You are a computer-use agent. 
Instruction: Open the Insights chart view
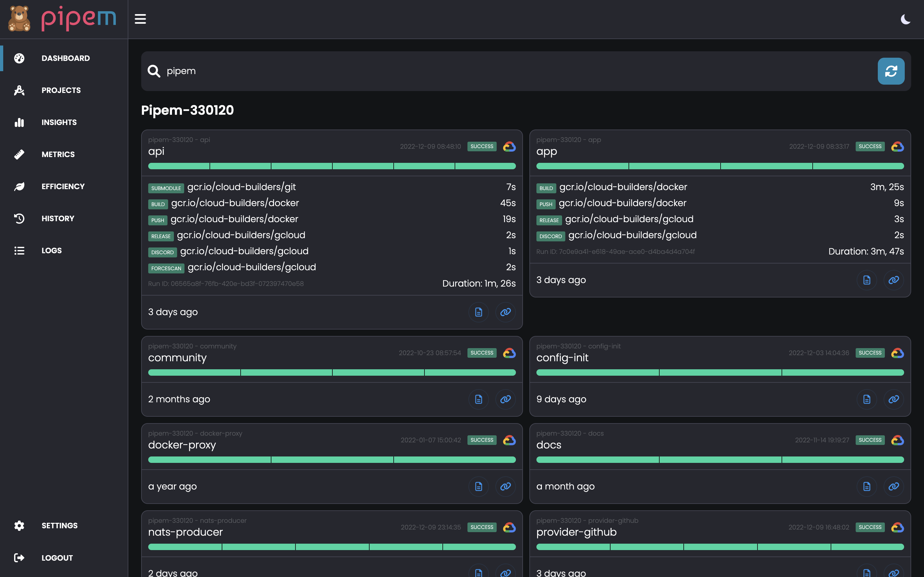click(19, 122)
